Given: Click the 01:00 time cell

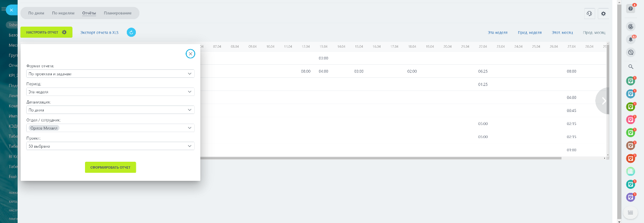Looking at the screenshot, I should click(571, 150).
